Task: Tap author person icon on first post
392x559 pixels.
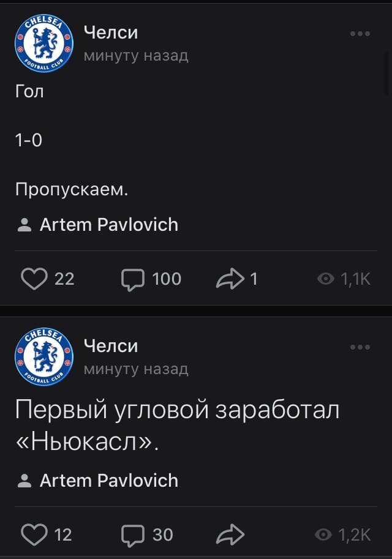Action: pos(24,225)
